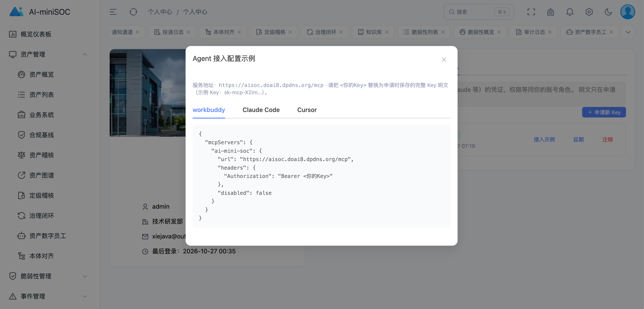
Task: Click the 申请新 Key button
Action: pos(604,112)
